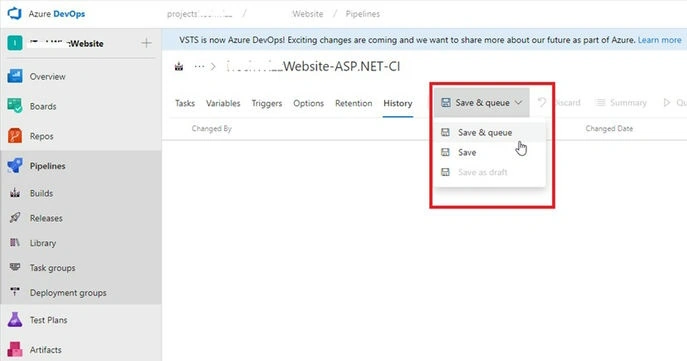687x361 pixels.
Task: Go to Builds under Pipelines
Action: tap(41, 193)
